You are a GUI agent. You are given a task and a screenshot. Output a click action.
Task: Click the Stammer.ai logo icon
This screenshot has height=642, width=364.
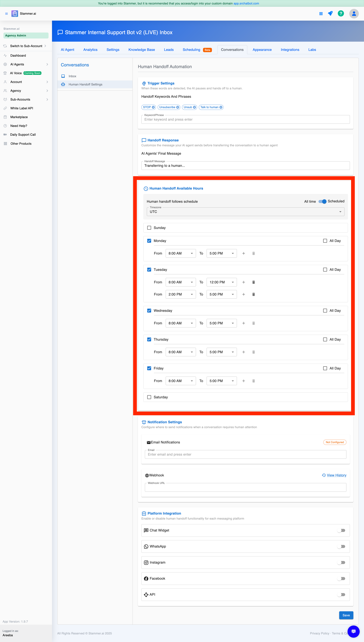click(15, 14)
